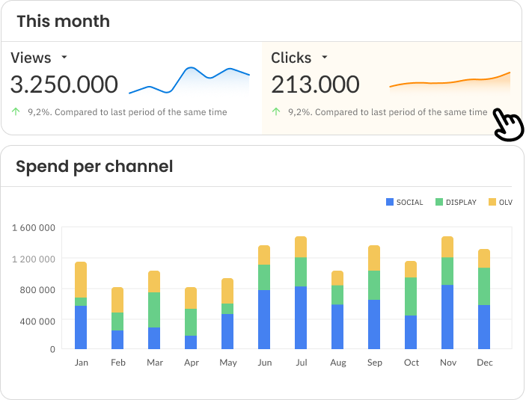Toggle SOCIAL series via blue legend swatch

(390, 202)
